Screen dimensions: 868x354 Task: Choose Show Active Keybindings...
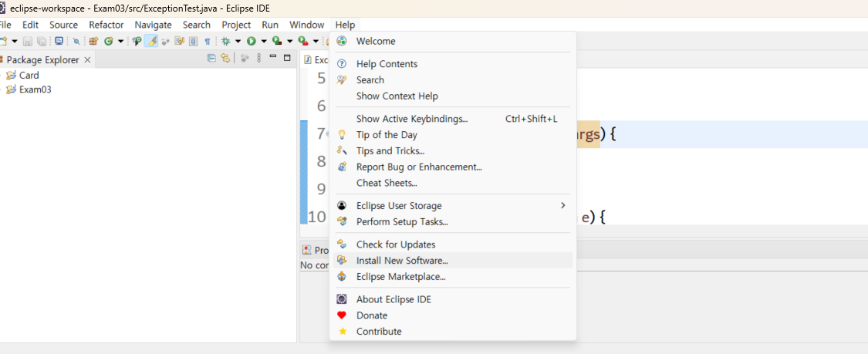click(453, 119)
